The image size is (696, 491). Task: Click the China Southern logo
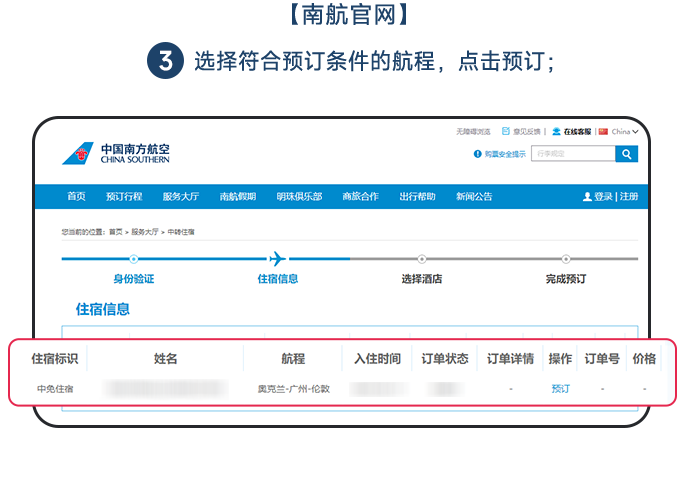116,153
